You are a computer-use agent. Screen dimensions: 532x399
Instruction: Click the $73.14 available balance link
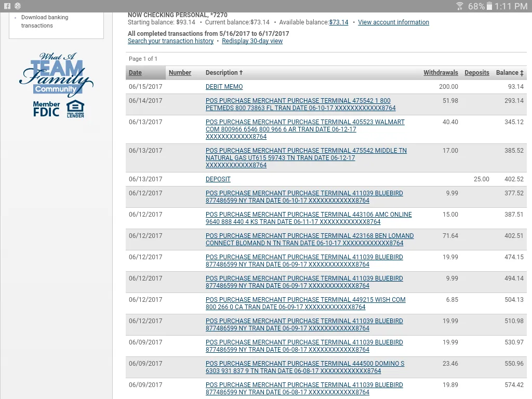point(339,22)
